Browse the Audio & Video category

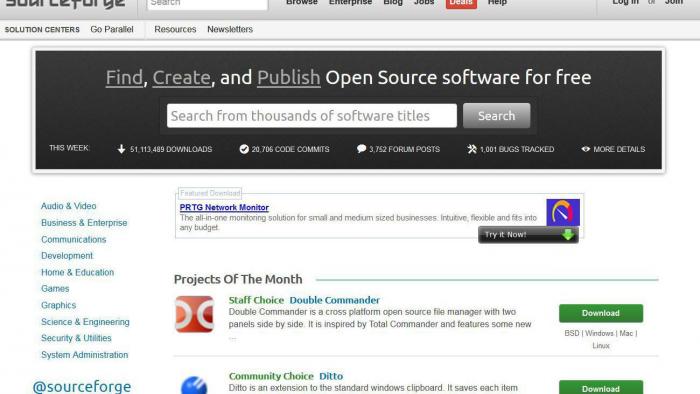pos(68,206)
